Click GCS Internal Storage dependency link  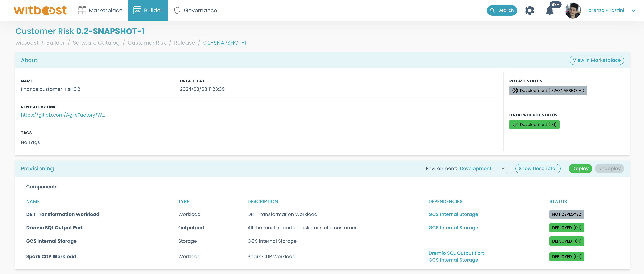(x=453, y=214)
